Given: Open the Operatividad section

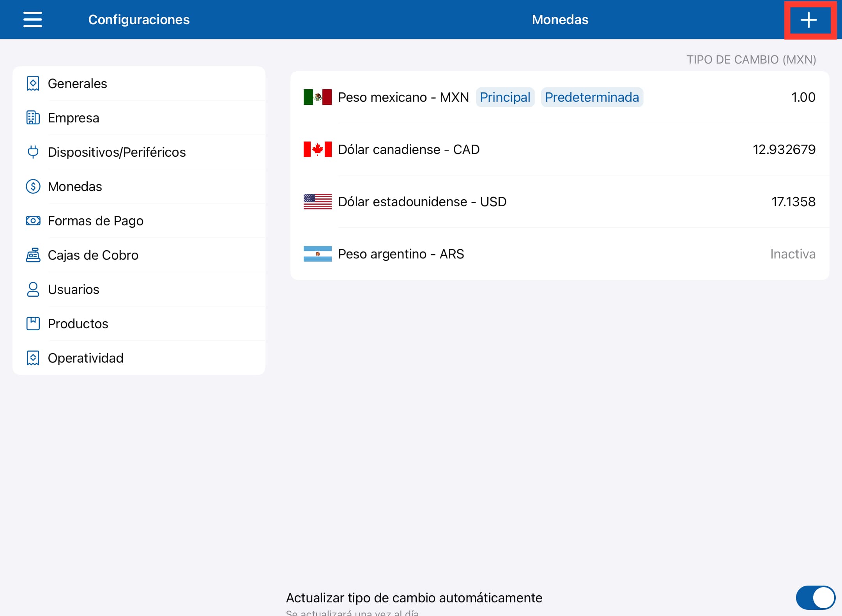Looking at the screenshot, I should 139,358.
